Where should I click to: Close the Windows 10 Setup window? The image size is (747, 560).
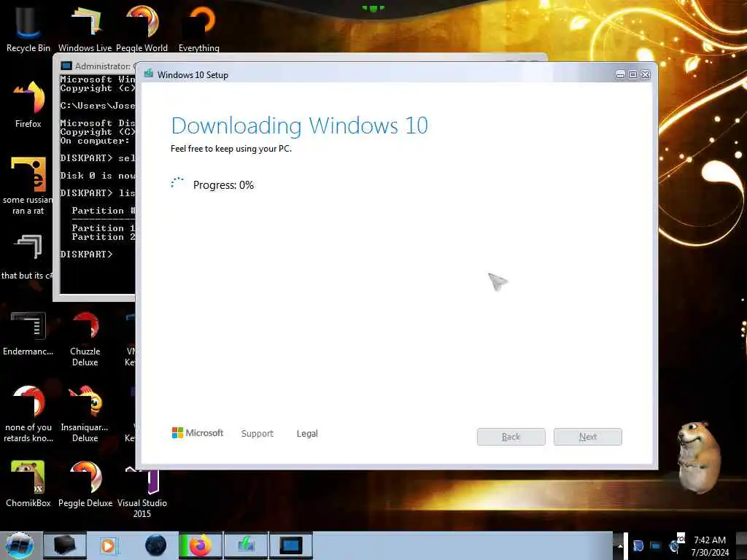[645, 75]
